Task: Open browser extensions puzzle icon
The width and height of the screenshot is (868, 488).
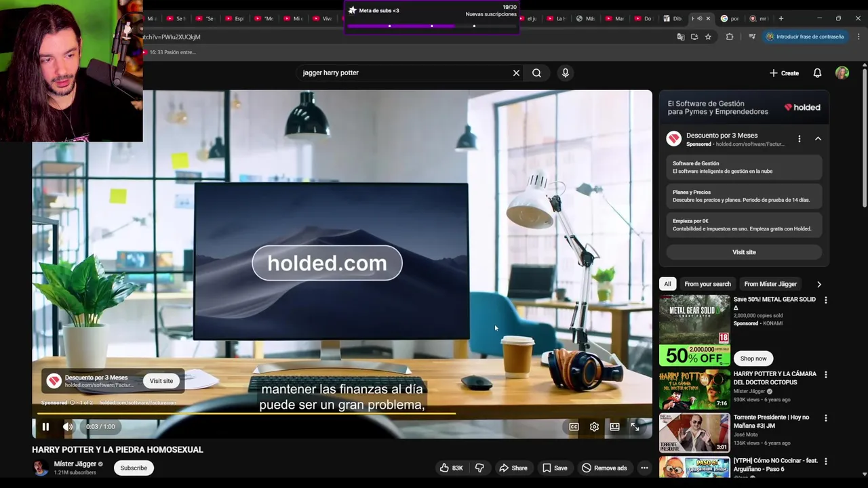Action: click(x=730, y=37)
